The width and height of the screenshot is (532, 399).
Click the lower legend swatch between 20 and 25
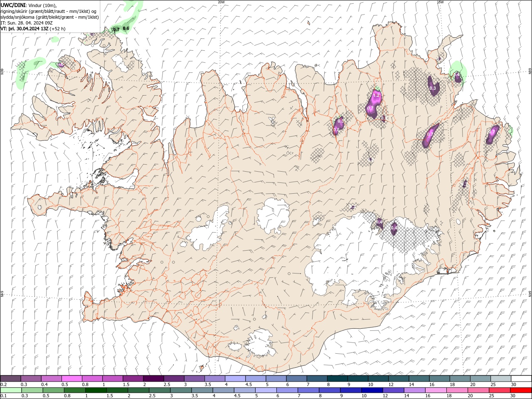(478, 390)
